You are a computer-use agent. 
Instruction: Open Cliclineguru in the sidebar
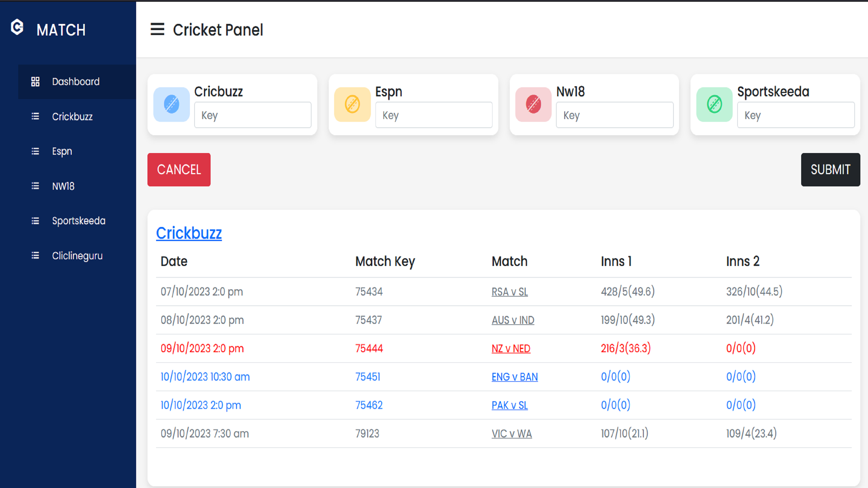point(77,256)
